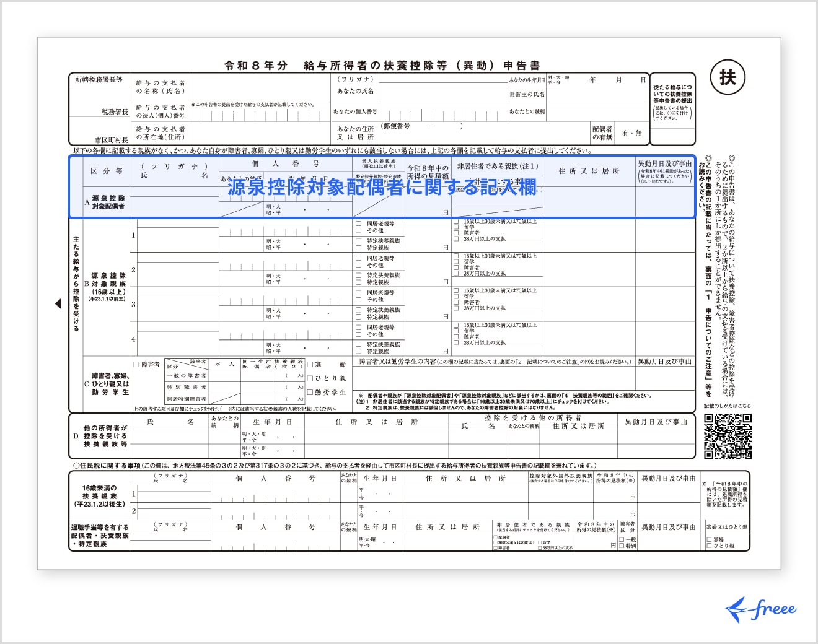818x644 pixels.
Task: Click the 配偶者の有無 有・無 selection
Action: pyautogui.click(x=632, y=133)
